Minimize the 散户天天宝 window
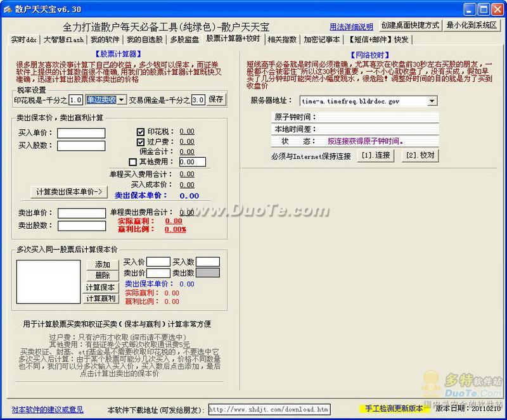Image resolution: width=507 pixels, height=420 pixels. [470, 10]
